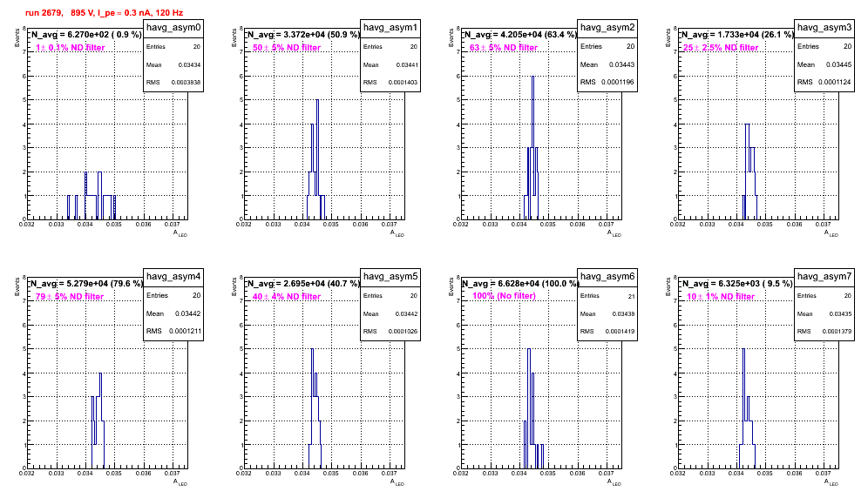Click the magenta '25± 2.5% ND filter' label
868x498 pixels.
(x=721, y=48)
